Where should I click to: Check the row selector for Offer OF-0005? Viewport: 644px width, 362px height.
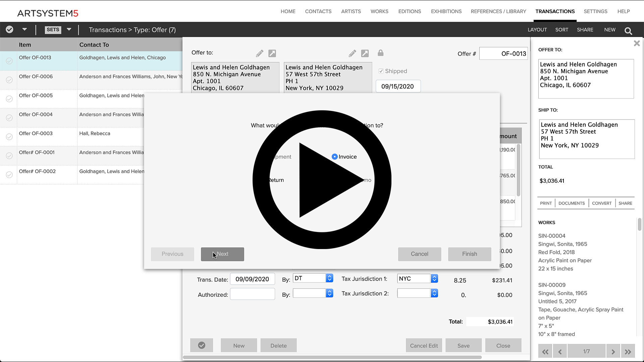[x=9, y=99]
